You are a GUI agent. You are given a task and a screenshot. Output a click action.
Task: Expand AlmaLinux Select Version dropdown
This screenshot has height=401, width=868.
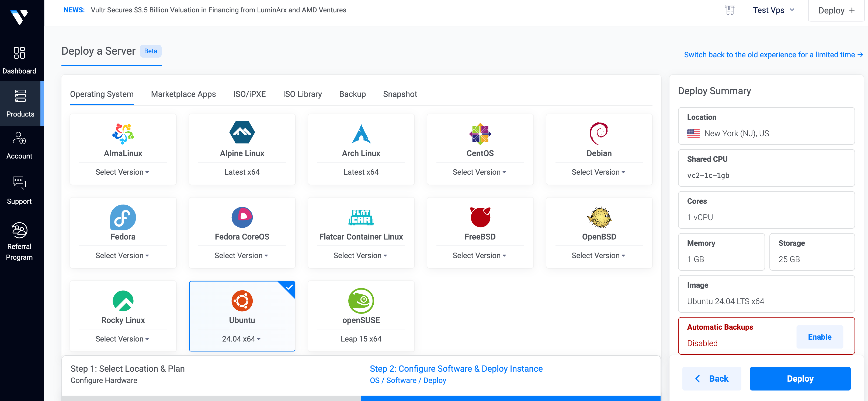click(122, 172)
